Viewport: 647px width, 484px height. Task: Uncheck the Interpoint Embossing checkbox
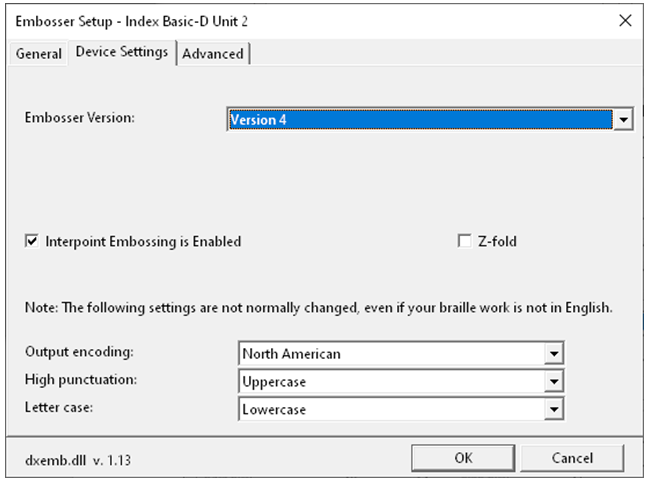tap(32, 241)
